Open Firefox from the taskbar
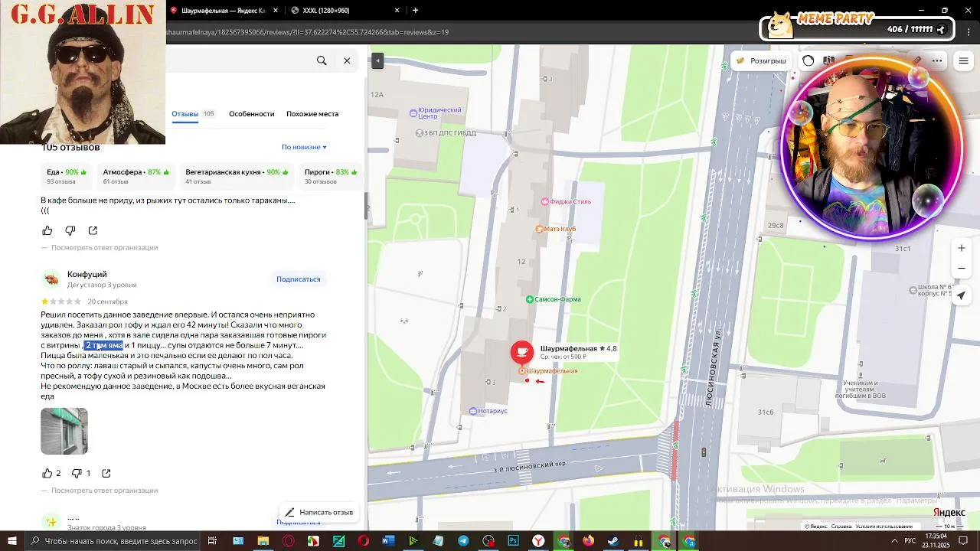The width and height of the screenshot is (980, 551). [588, 541]
